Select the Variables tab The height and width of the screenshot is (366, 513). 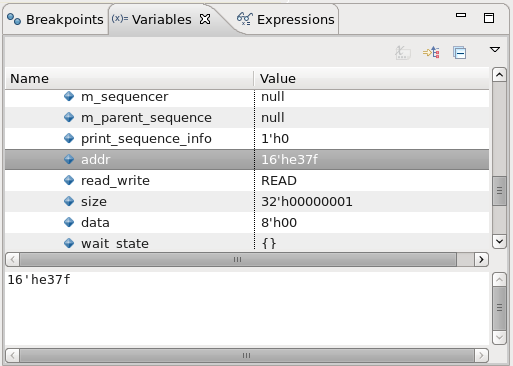[x=162, y=20]
